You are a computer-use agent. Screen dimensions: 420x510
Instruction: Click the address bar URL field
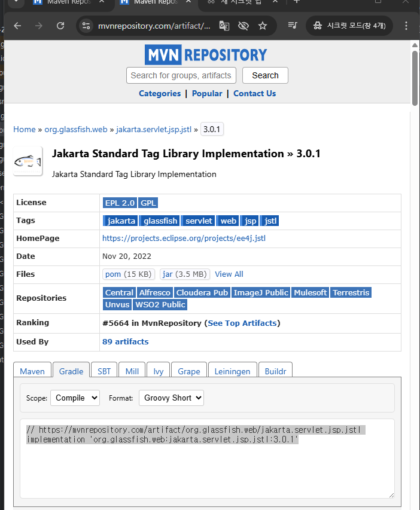coord(154,26)
